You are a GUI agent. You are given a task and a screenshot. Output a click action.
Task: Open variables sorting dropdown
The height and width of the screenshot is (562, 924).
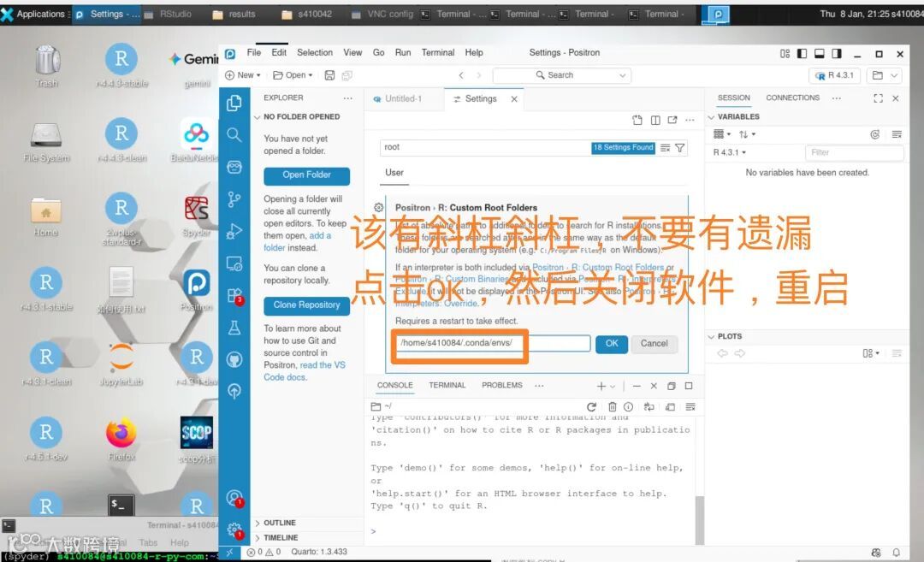pos(747,134)
